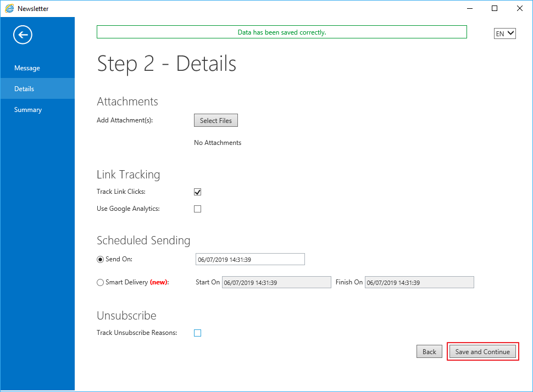Click the back arrow circle icon
Viewport: 533px width, 392px height.
23,35
